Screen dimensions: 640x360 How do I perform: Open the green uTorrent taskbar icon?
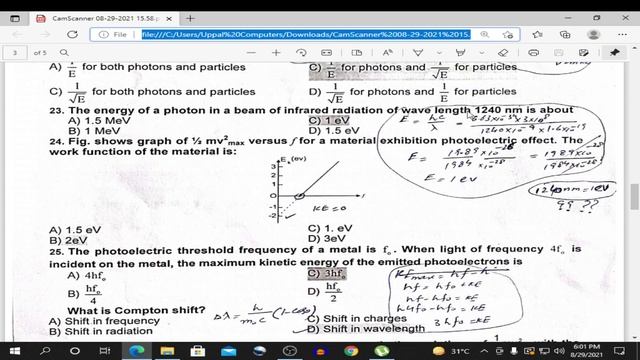(382, 351)
